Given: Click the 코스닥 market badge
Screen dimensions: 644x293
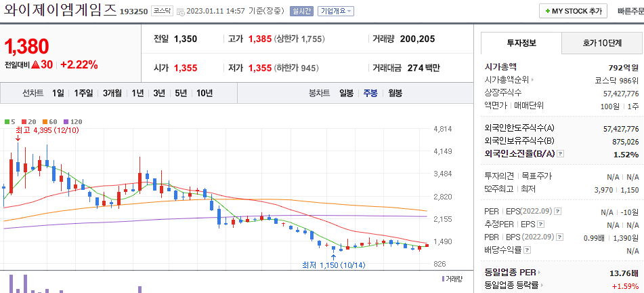Looking at the screenshot, I should click(x=163, y=11).
